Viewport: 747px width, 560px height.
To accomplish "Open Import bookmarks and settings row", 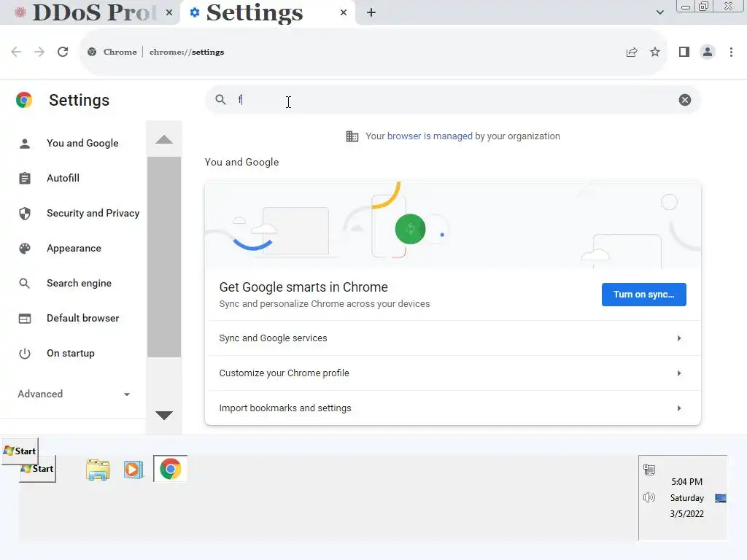I will (452, 408).
